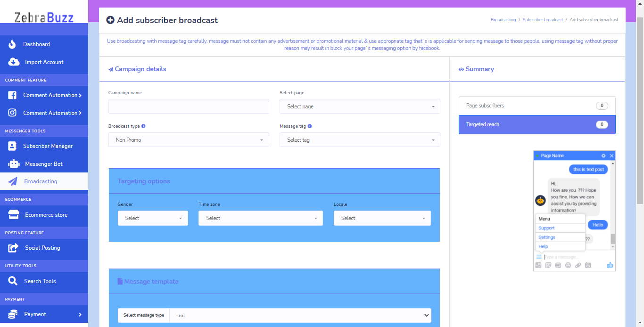Viewport: 644px width, 327px height.
Task: Click the Broadcasting paper plane icon
Action: [13, 181]
